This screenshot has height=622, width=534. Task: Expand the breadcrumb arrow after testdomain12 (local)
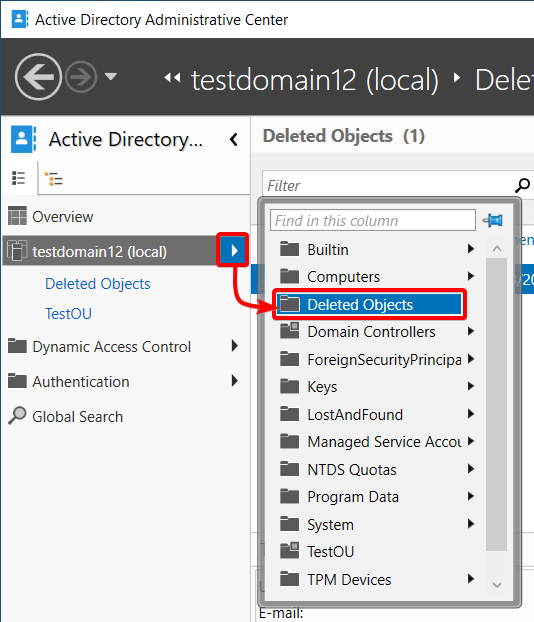(457, 77)
